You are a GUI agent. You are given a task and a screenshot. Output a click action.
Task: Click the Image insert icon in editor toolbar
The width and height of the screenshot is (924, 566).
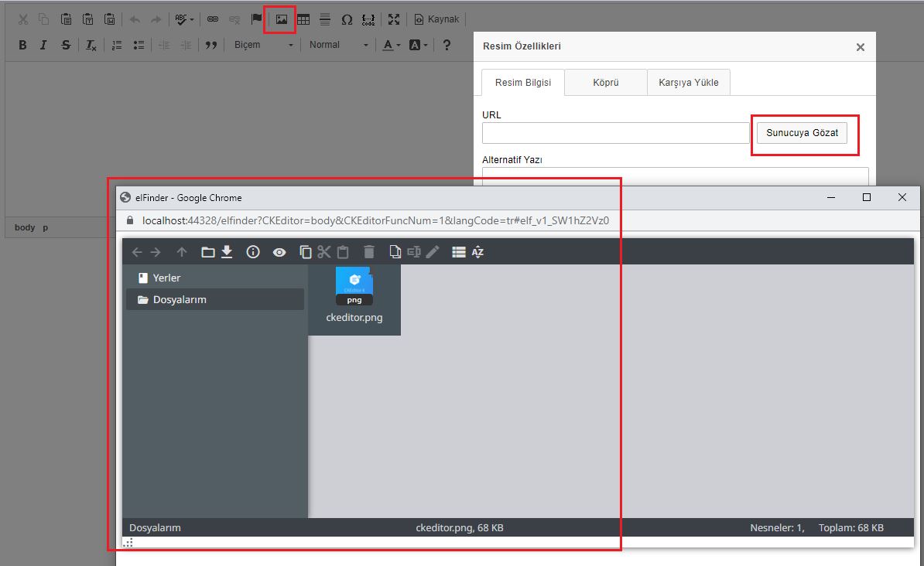point(282,19)
